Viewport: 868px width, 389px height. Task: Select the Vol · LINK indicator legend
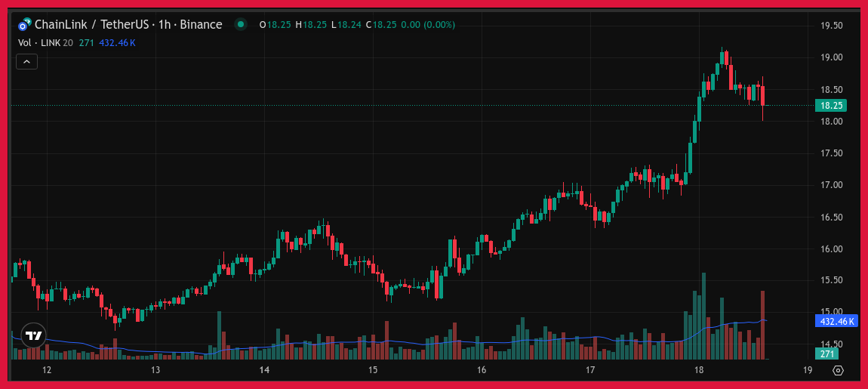point(45,42)
